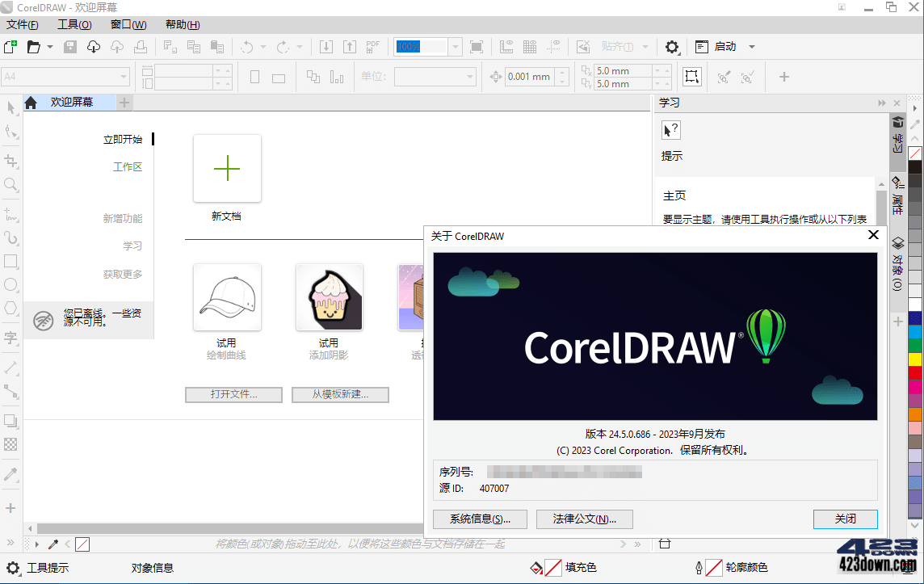
Task: Open the 启动 launch dropdown
Action: pyautogui.click(x=751, y=46)
